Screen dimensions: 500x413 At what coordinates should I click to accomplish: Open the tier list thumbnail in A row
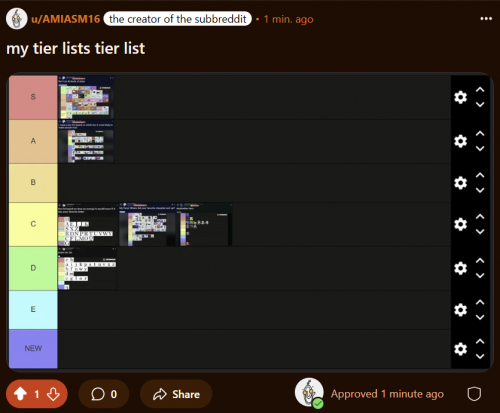(x=86, y=141)
